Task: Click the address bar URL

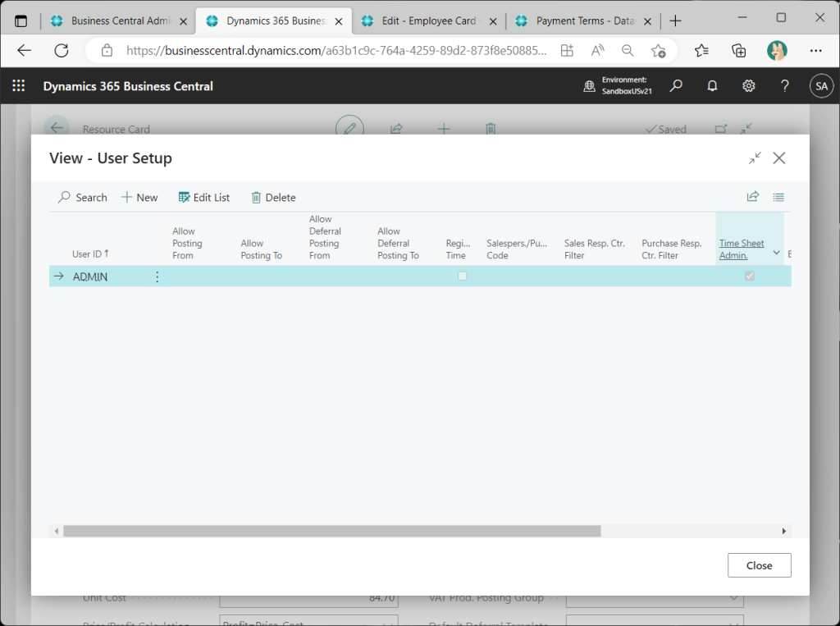Action: [336, 50]
